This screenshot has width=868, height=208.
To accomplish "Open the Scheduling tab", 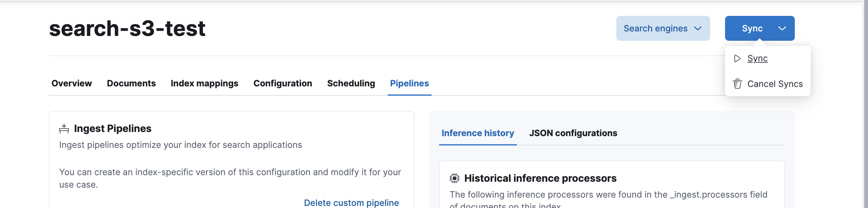I will pyautogui.click(x=351, y=83).
